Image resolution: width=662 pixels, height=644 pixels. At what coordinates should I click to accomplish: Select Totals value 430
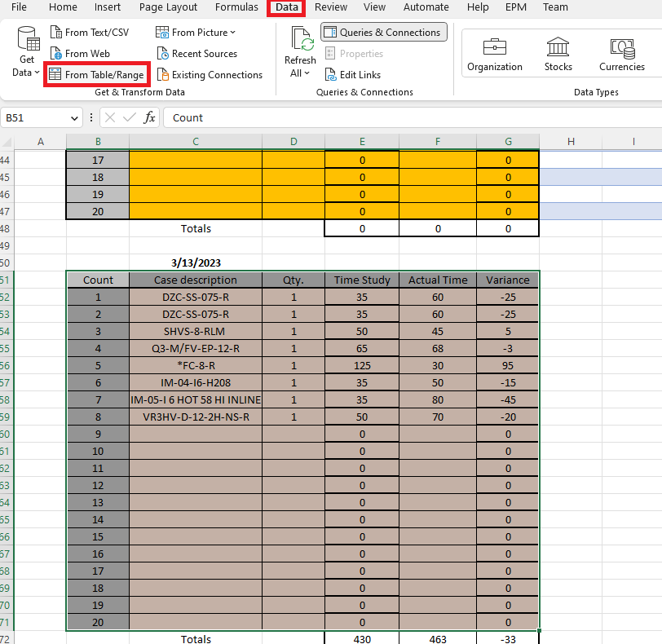click(362, 639)
